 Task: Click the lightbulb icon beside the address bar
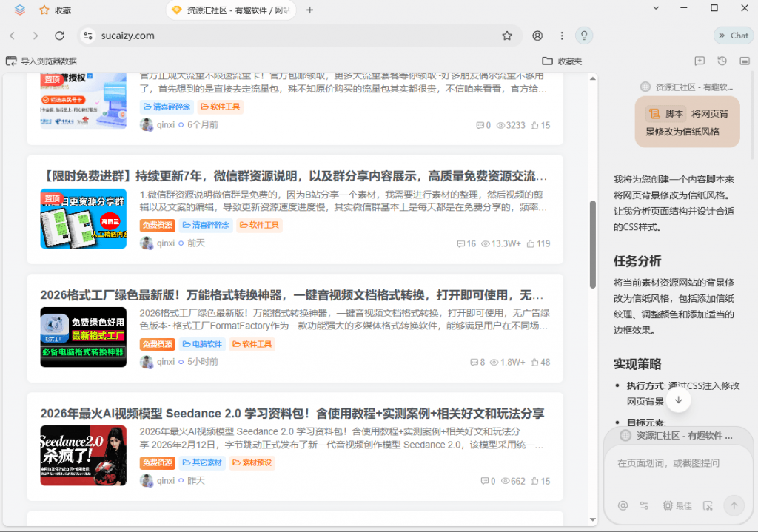pos(584,36)
